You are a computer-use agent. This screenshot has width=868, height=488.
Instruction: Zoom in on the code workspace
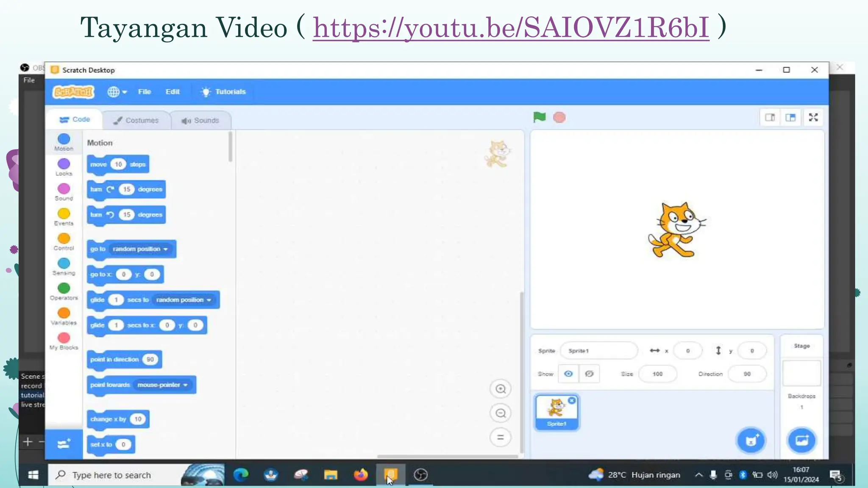tap(501, 389)
